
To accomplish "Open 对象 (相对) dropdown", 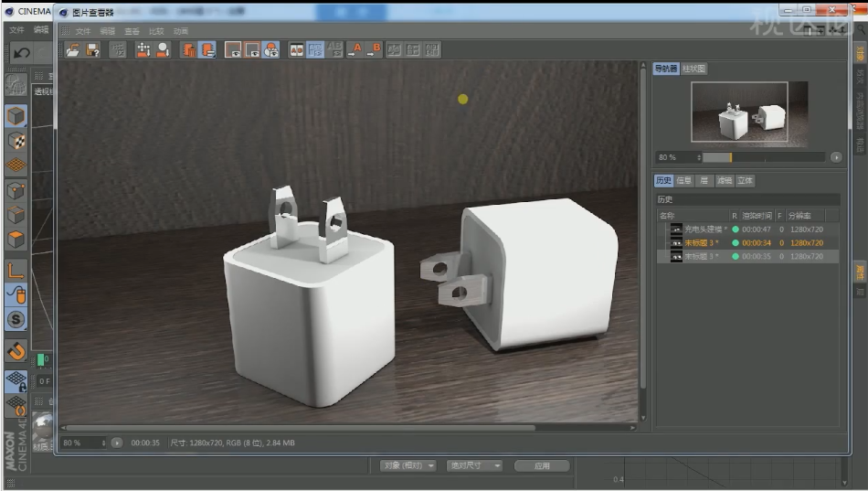I will point(408,466).
